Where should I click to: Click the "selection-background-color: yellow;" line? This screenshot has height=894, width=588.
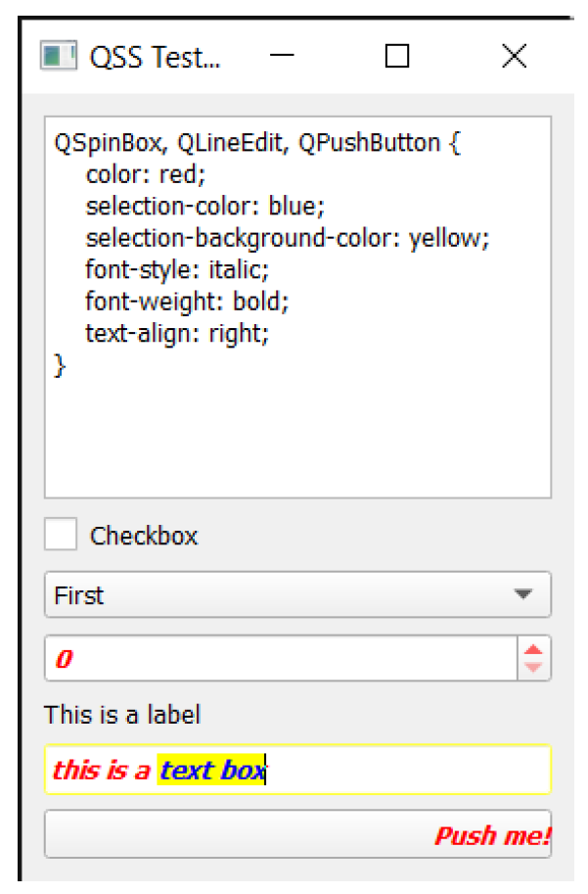pos(288,238)
